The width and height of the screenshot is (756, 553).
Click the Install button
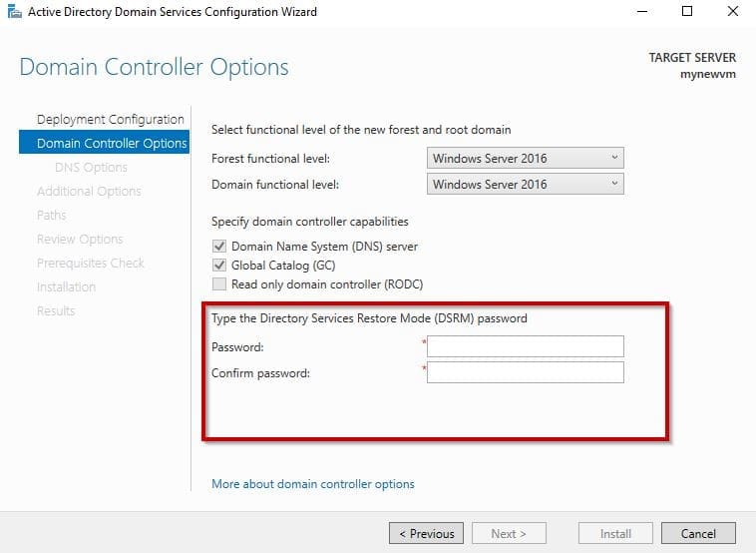[614, 533]
